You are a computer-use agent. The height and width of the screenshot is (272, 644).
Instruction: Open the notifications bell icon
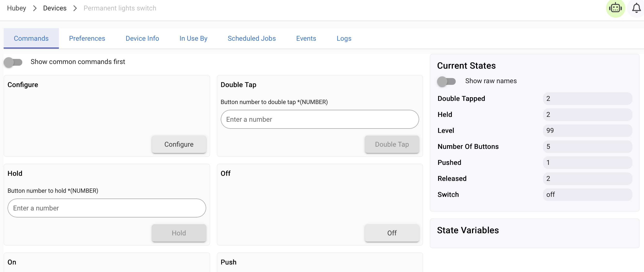636,8
